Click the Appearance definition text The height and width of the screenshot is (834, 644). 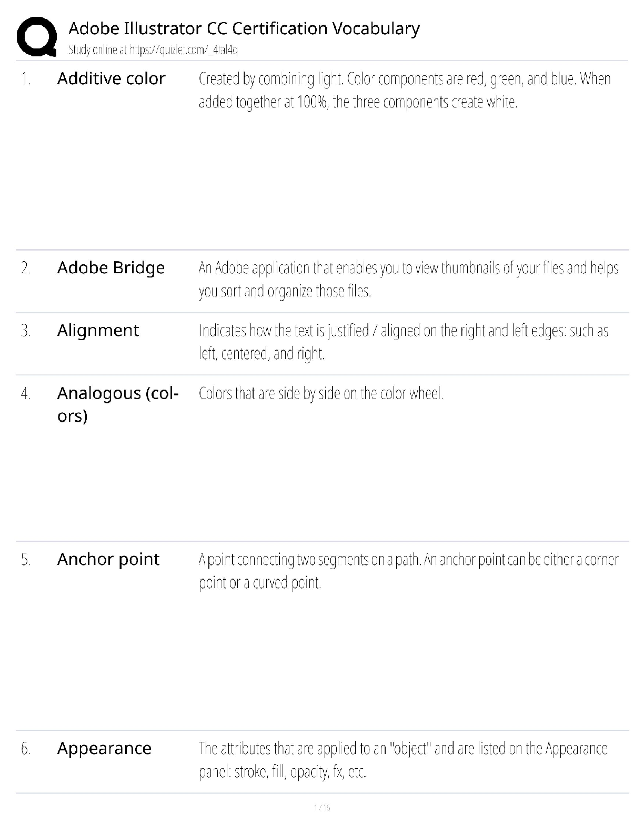tap(403, 760)
